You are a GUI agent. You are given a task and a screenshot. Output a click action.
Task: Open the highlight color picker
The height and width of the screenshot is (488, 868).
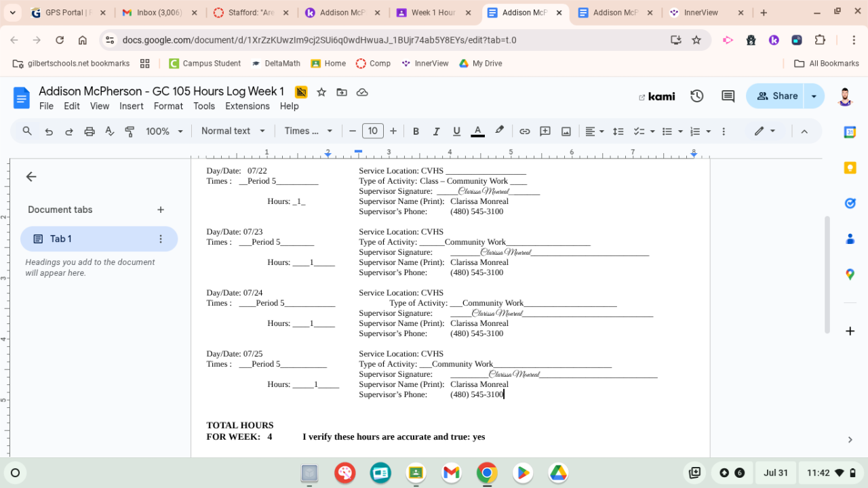click(499, 131)
